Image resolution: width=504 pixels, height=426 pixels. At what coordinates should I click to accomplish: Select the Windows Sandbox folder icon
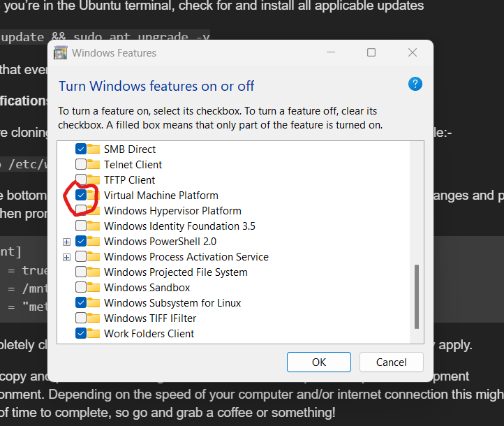pyautogui.click(x=94, y=287)
